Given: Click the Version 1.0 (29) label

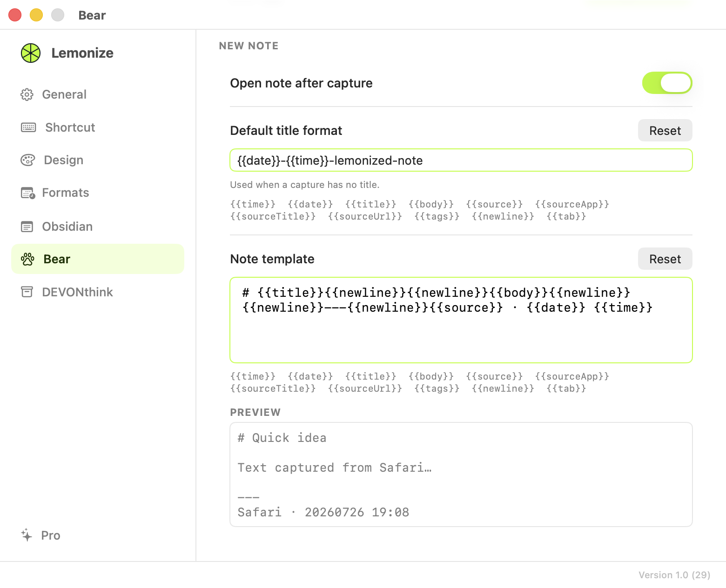Looking at the screenshot, I should [x=674, y=575].
